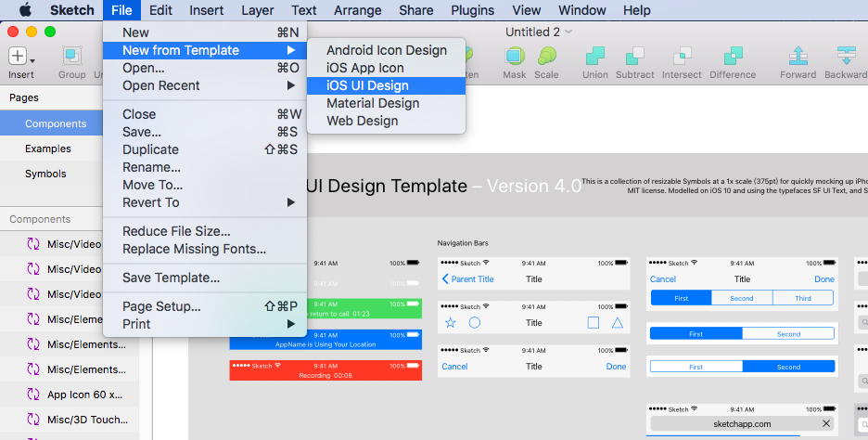
Task: Apply the Intersect boolean operation
Action: click(x=682, y=56)
